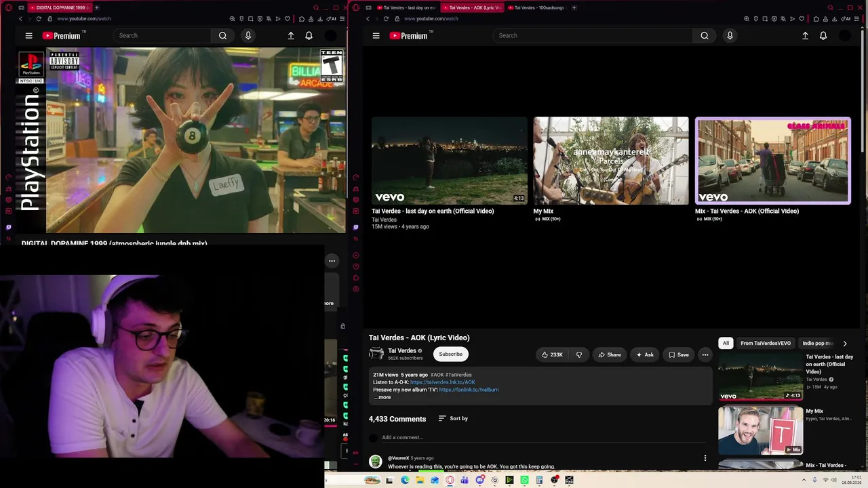The height and width of the screenshot is (488, 868).
Task: Click the 4,433 Comments heading
Action: [x=397, y=419]
